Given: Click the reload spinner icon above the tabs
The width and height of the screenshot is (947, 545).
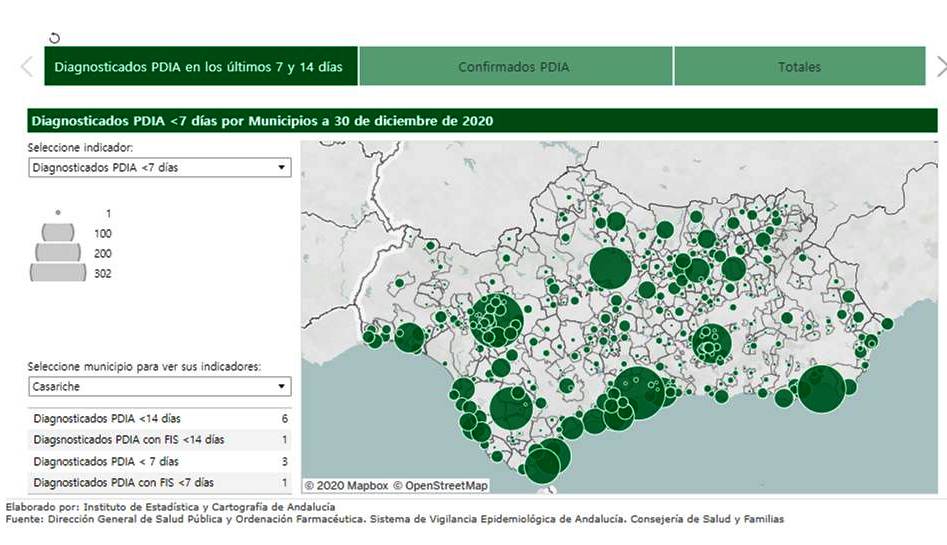Looking at the screenshot, I should point(54,38).
